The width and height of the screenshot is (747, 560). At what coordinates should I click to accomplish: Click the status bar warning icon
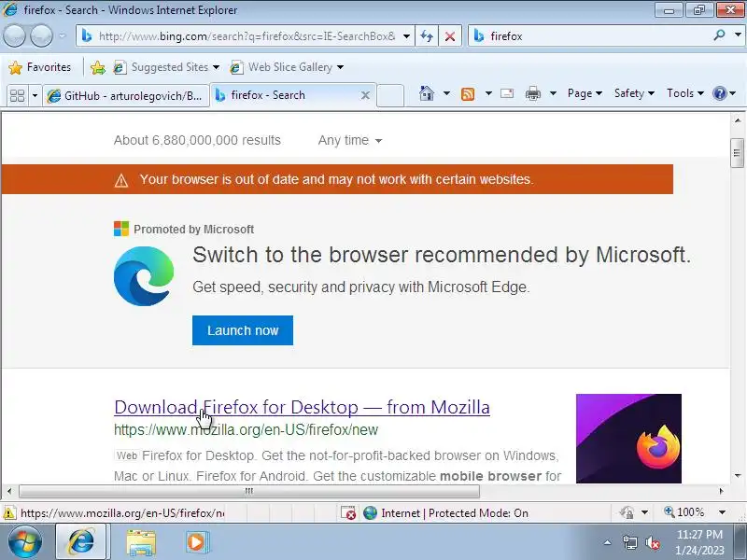tap(8, 513)
